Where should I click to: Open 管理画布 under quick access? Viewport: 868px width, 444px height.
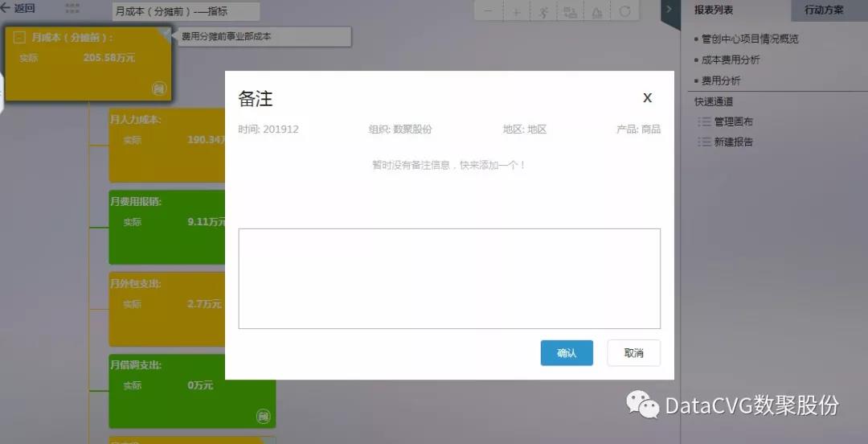pyautogui.click(x=733, y=121)
